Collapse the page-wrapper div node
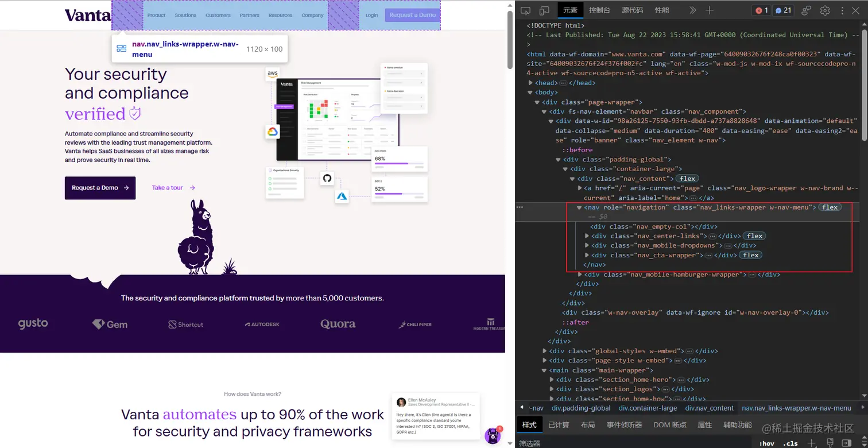 (538, 102)
